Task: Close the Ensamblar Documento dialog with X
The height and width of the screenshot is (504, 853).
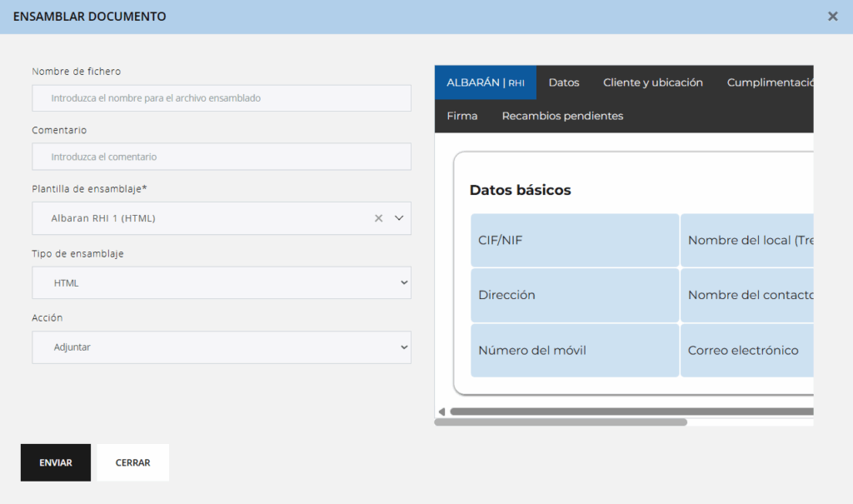Action: point(832,17)
